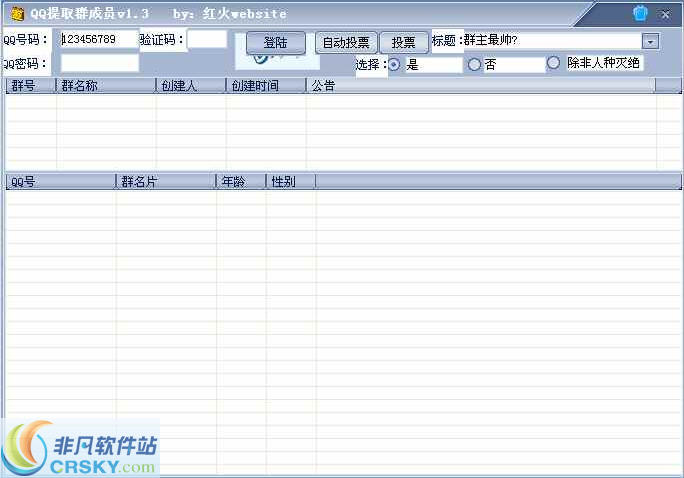The height and width of the screenshot is (478, 684).
Task: Select the 是 radio button
Action: pyautogui.click(x=393, y=65)
